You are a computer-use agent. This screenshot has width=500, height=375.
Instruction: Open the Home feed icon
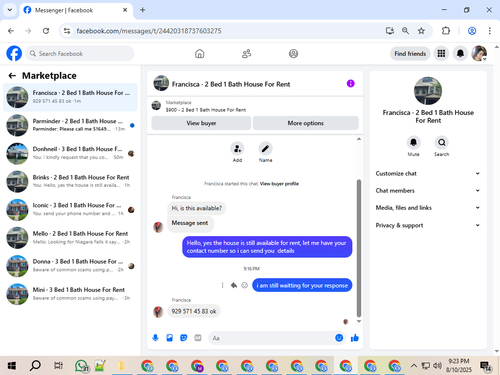pyautogui.click(x=200, y=53)
